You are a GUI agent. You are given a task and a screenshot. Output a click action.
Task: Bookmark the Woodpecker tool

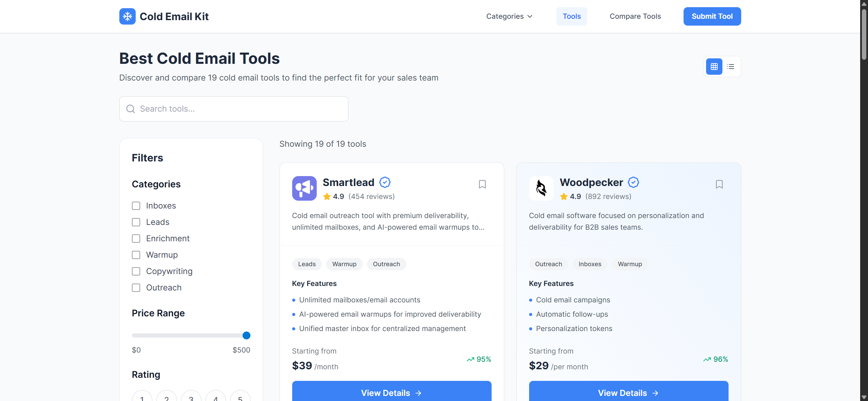pyautogui.click(x=719, y=184)
